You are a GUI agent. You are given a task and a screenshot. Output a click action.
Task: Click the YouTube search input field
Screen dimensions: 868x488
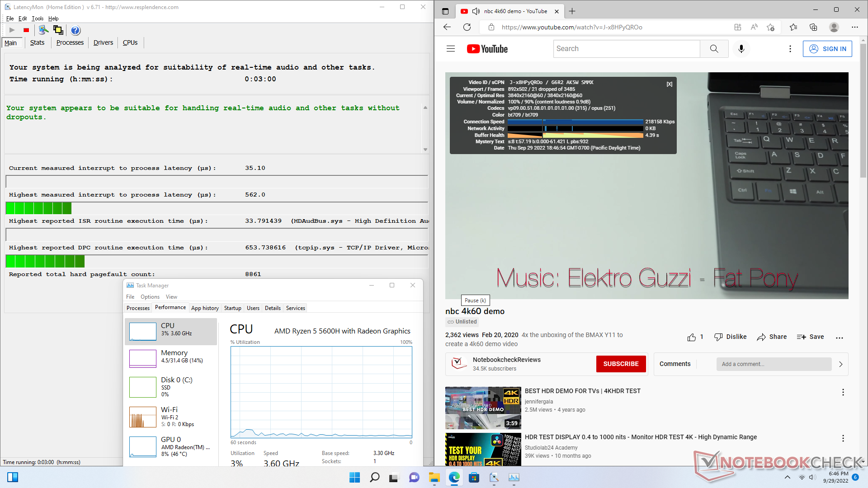[626, 49]
